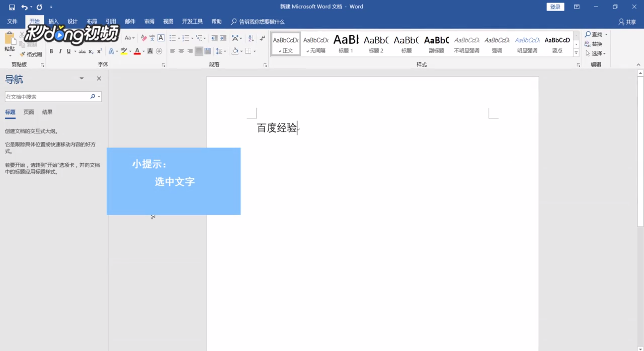Toggle Bold formatting
The image size is (644, 351).
tap(51, 51)
